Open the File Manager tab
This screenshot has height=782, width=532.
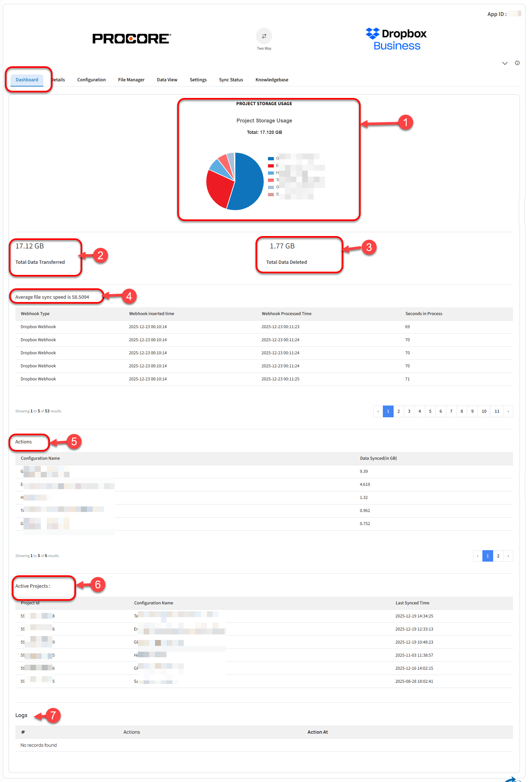point(131,80)
